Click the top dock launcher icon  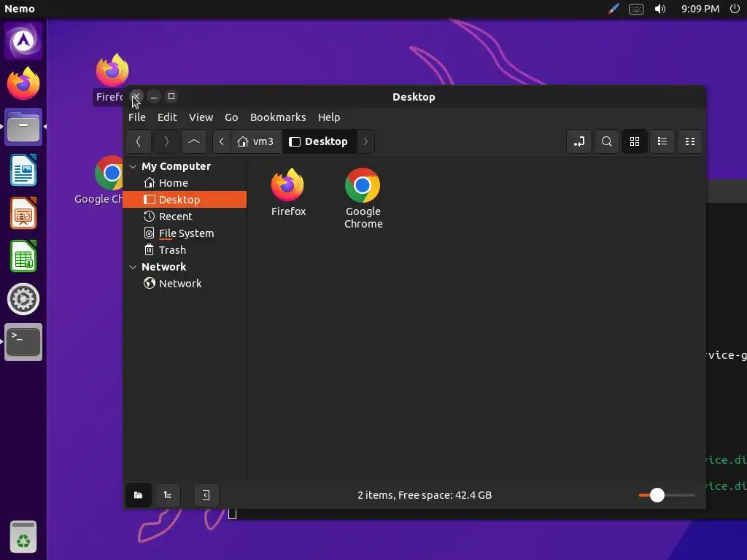click(23, 41)
